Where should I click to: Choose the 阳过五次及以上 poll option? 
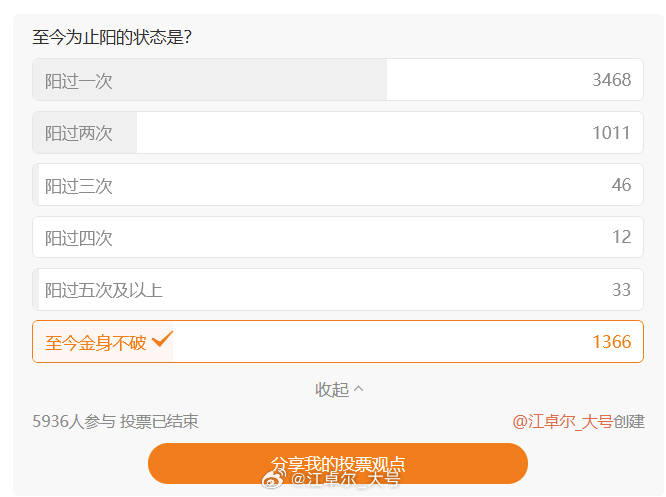338,289
